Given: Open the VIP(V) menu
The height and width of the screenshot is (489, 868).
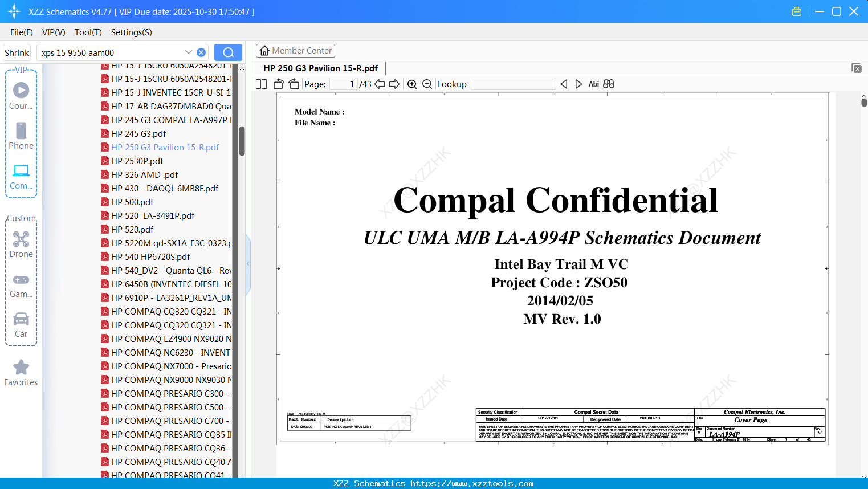Looking at the screenshot, I should 54,32.
